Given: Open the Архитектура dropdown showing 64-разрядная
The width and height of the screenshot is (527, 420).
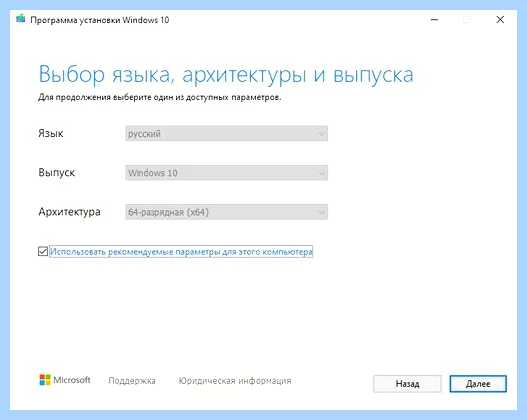Looking at the screenshot, I should 227,212.
